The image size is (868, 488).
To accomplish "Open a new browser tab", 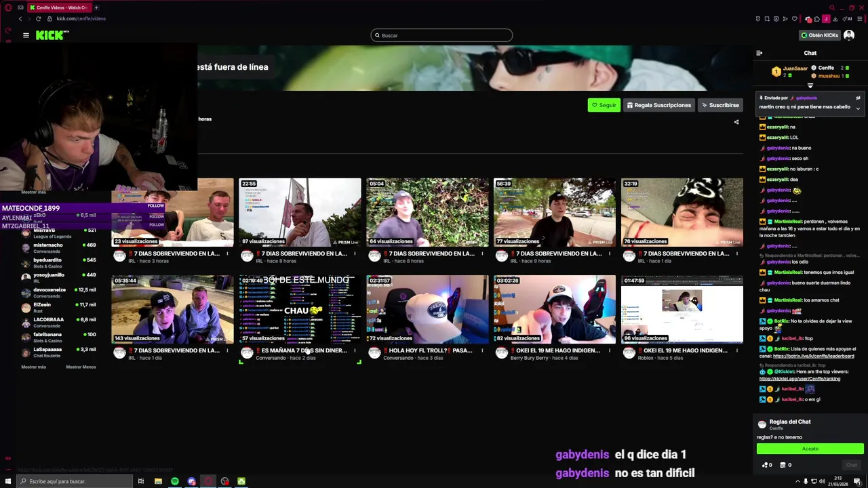I will coord(96,7).
